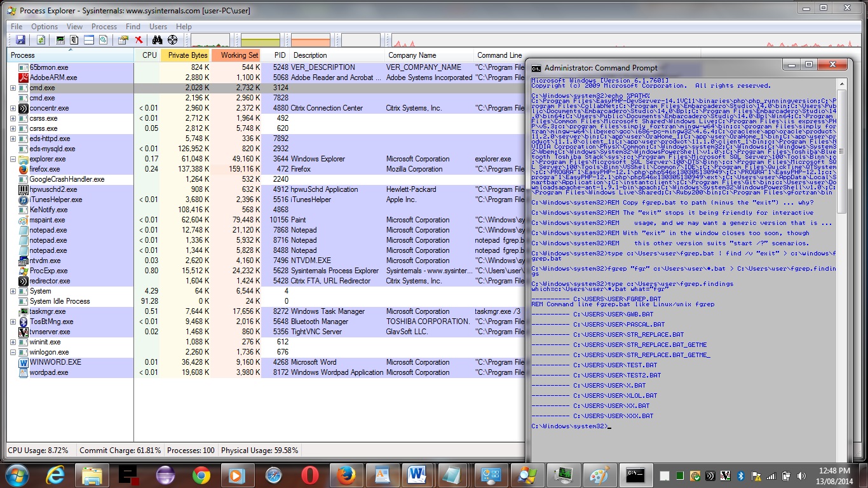Select the wordpad.exe process icon
Screen dimensions: 868x488
[x=24, y=372]
